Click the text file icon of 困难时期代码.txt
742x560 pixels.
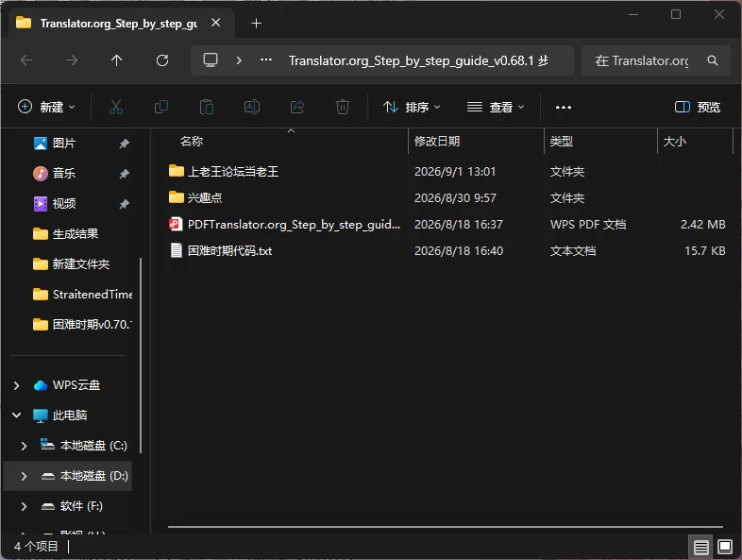176,250
